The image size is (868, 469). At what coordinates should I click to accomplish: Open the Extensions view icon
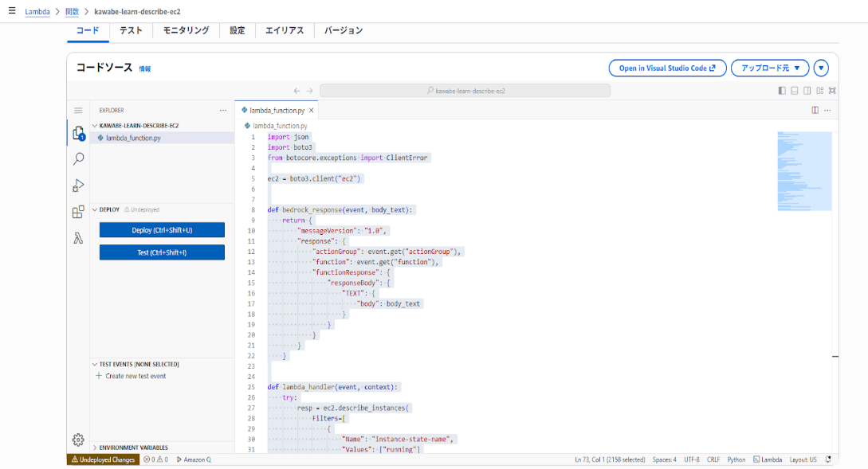[78, 212]
